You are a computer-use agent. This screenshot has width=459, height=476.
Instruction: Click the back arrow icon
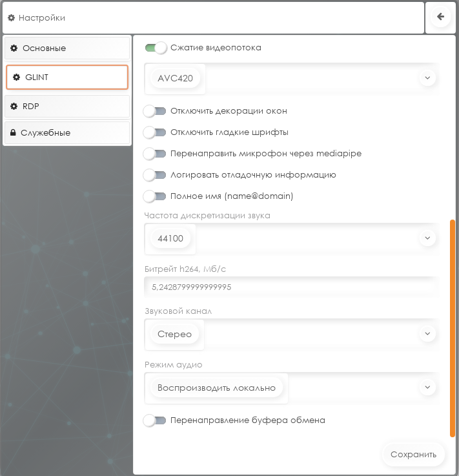tap(441, 17)
